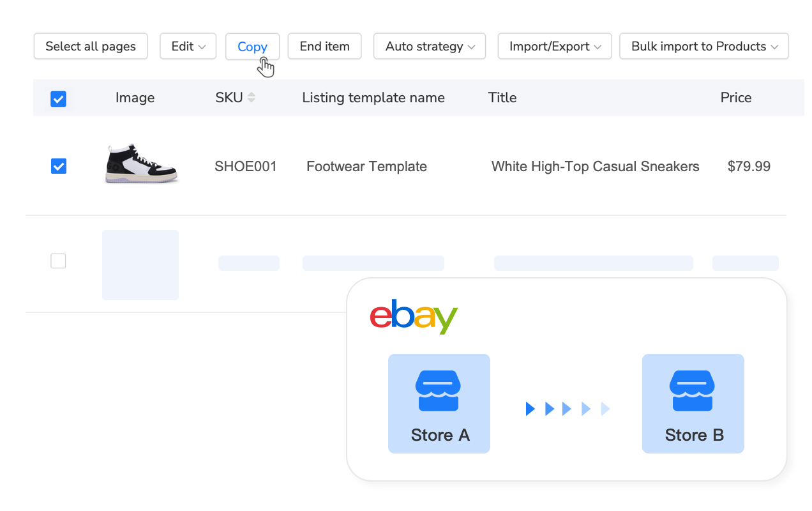Click the Title column header
812x511 pixels.
(x=502, y=97)
